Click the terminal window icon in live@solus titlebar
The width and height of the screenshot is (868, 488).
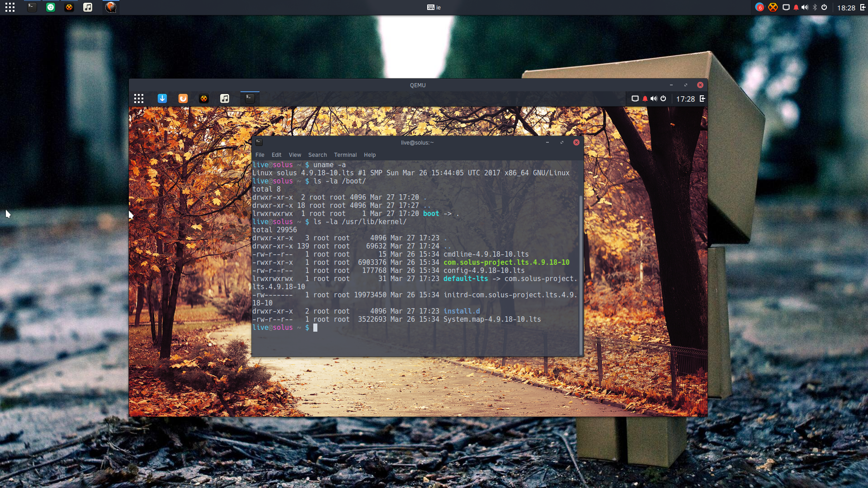[259, 142]
